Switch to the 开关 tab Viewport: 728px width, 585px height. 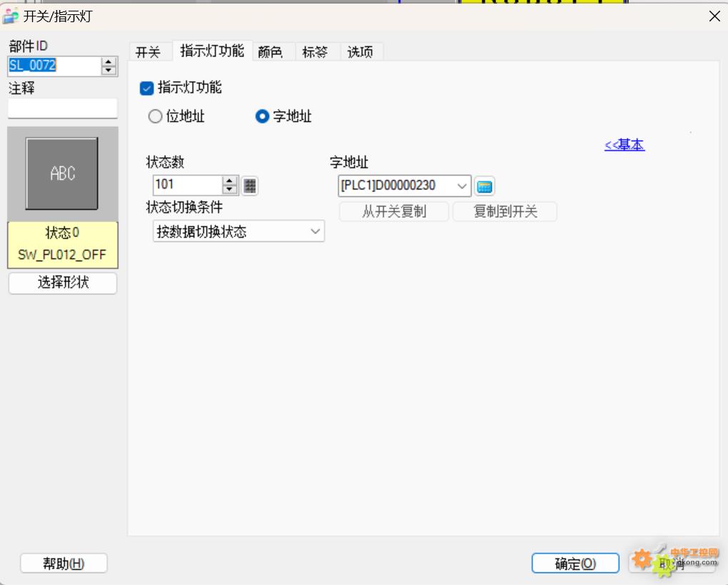[x=148, y=52]
